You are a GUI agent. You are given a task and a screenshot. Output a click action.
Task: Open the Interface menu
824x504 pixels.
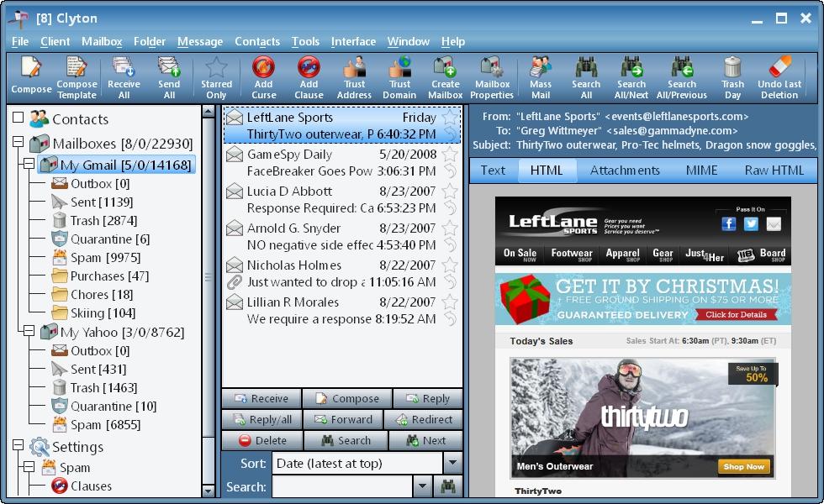point(353,41)
